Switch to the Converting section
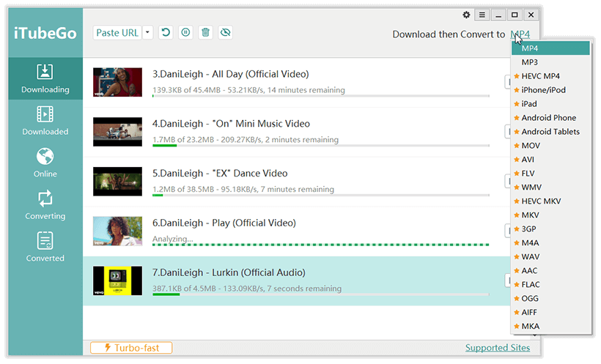The width and height of the screenshot is (601, 364). (x=45, y=205)
